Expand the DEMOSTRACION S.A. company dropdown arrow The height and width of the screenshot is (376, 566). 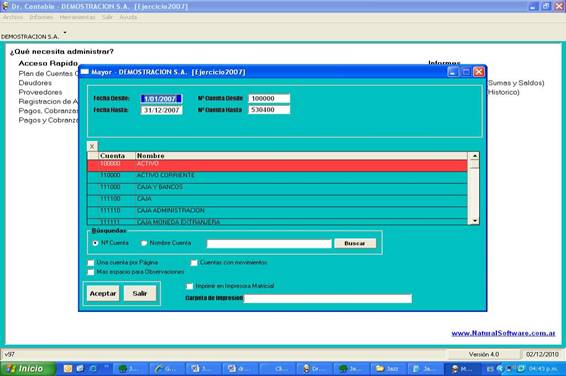[65, 33]
